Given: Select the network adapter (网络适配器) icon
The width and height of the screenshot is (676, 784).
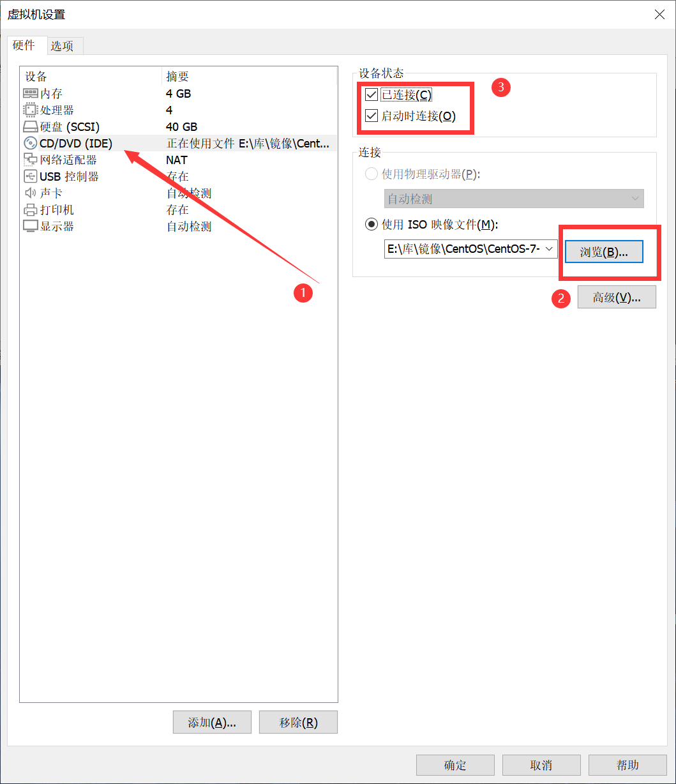Looking at the screenshot, I should click(x=31, y=160).
